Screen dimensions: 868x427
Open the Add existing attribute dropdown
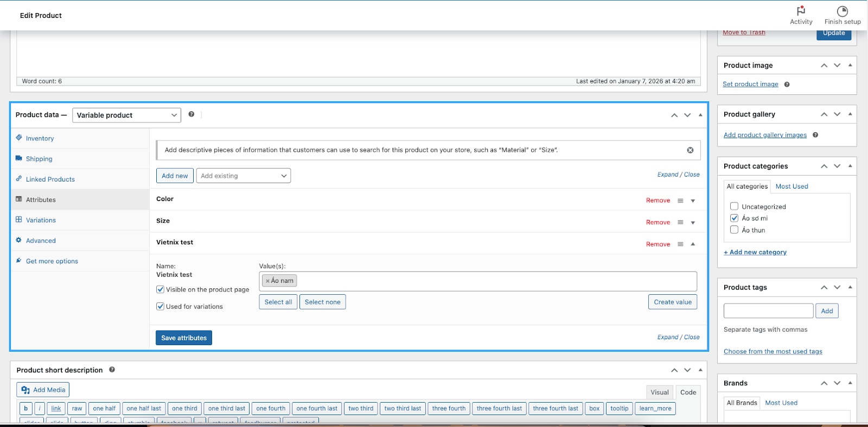(243, 176)
